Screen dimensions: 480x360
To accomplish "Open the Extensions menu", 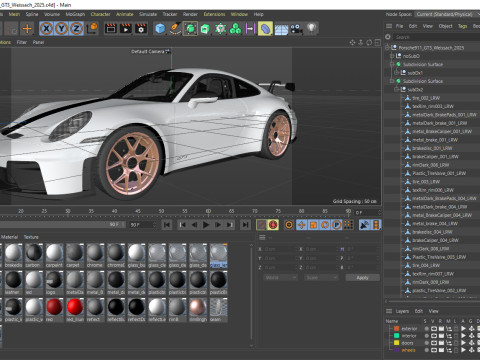I will click(214, 14).
